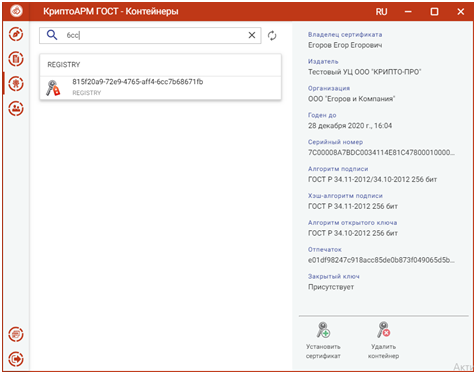Image resolution: width=476 pixels, height=374 pixels.
Task: Click signature algorithm ГОСТ Р 34.11-2012/34.10-2012 value
Action: 372,179
